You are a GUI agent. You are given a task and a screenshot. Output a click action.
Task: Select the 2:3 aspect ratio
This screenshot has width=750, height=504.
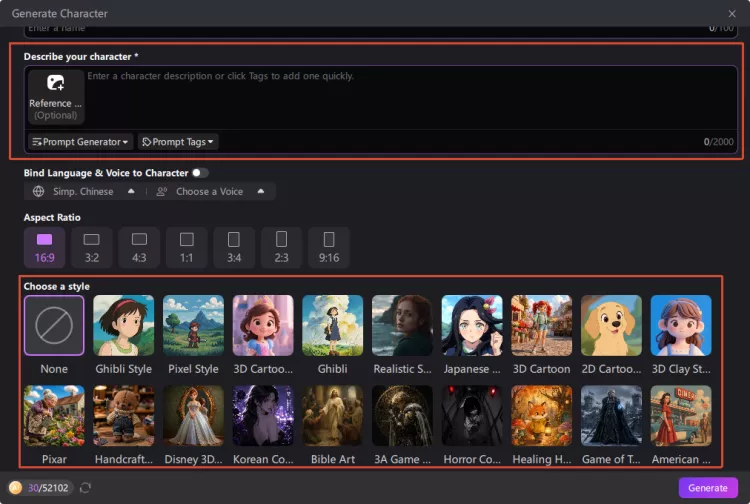tap(281, 248)
